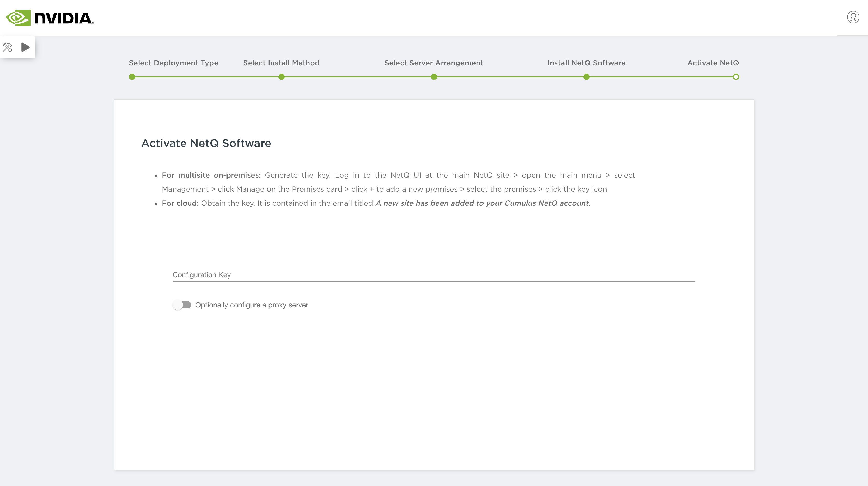Open the user profile icon
This screenshot has width=868, height=486.
coord(853,17)
